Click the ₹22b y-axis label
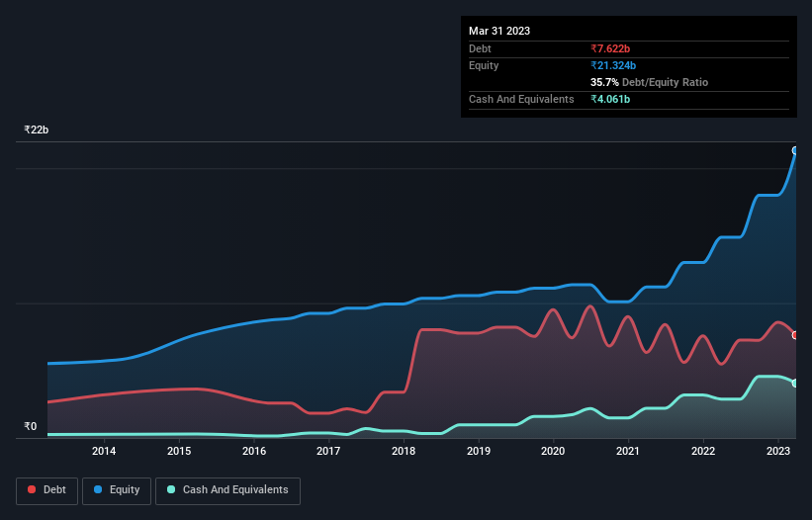Screen dimensions: 812x520 point(37,130)
